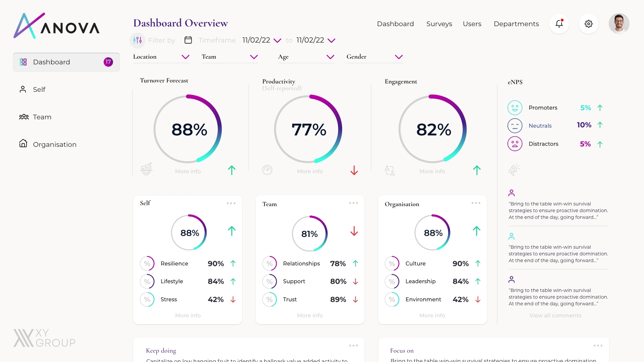Image resolution: width=644 pixels, height=362 pixels.
Task: Click the Promoters smiley face icon
Action: (515, 108)
